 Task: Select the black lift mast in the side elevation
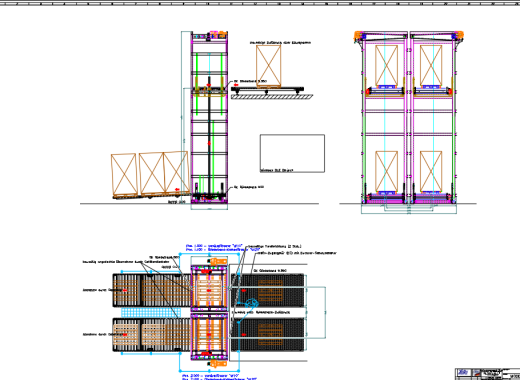(210, 137)
